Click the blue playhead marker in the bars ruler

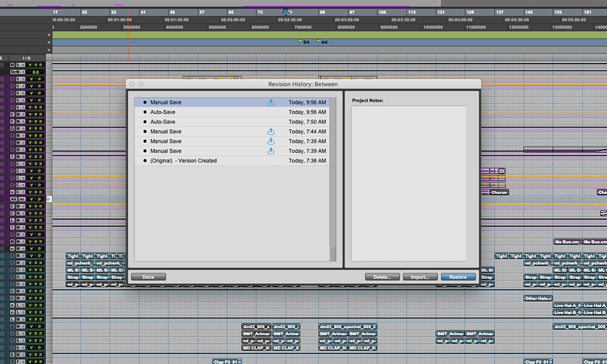click(286, 12)
